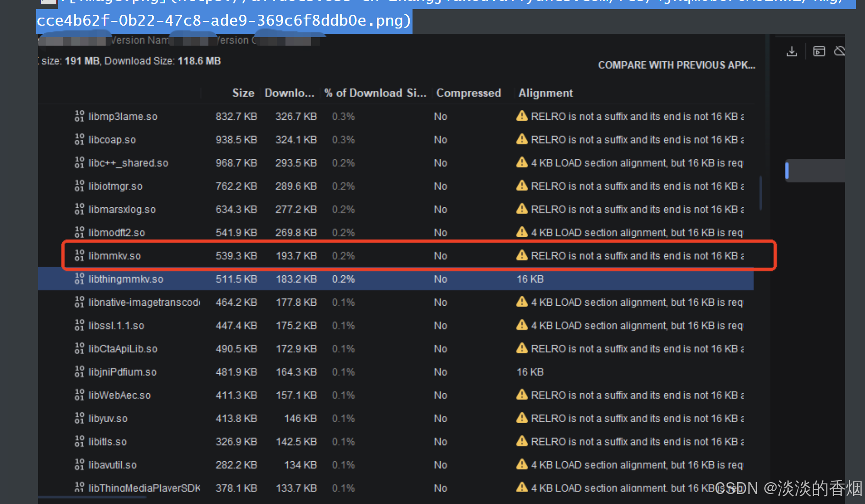Viewport: 865px width, 504px height.
Task: Select the libmmkv.so file icon
Action: point(79,255)
